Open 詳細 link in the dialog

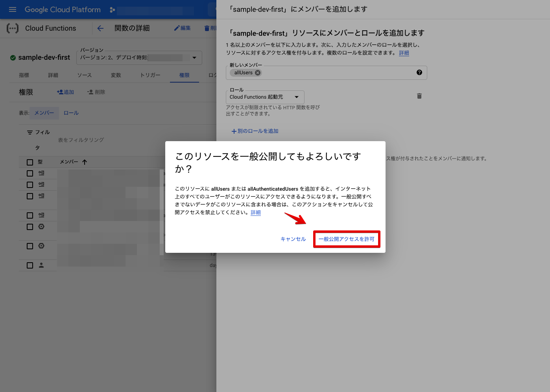coord(256,212)
